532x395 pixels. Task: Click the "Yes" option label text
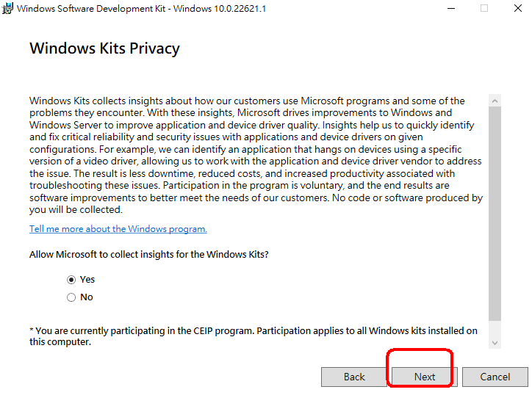pyautogui.click(x=87, y=280)
